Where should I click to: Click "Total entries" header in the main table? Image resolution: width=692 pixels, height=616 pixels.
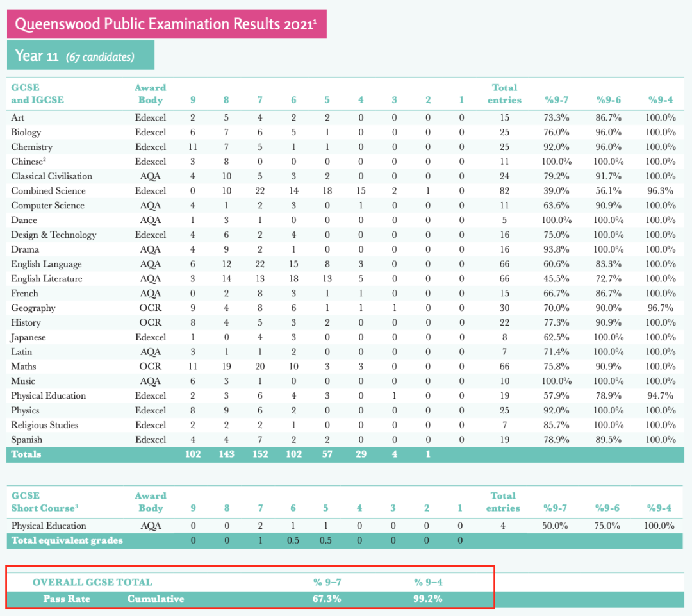click(504, 94)
